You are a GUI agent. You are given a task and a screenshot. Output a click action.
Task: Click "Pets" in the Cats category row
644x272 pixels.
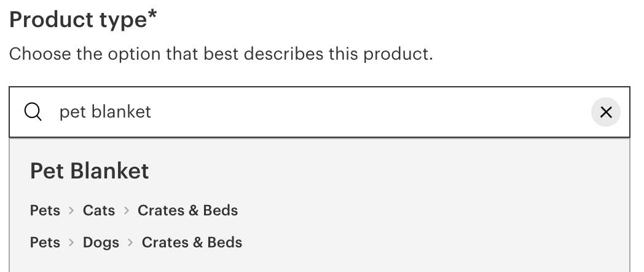pyautogui.click(x=45, y=210)
